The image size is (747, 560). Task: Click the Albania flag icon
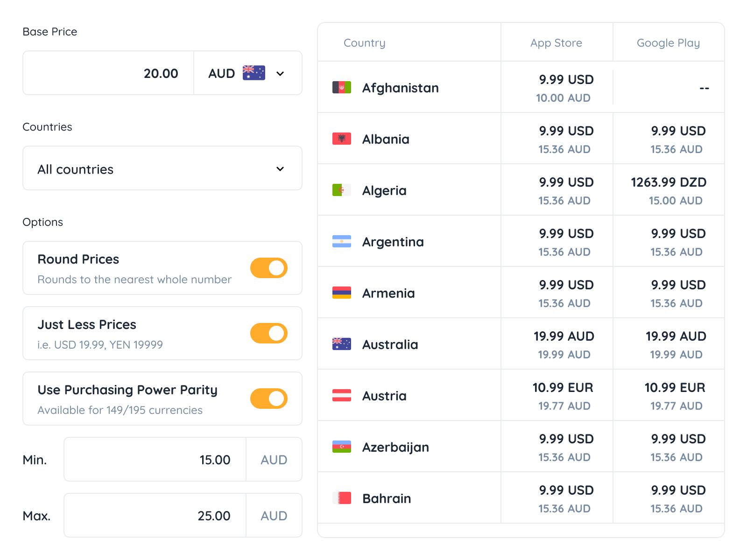[x=341, y=139]
